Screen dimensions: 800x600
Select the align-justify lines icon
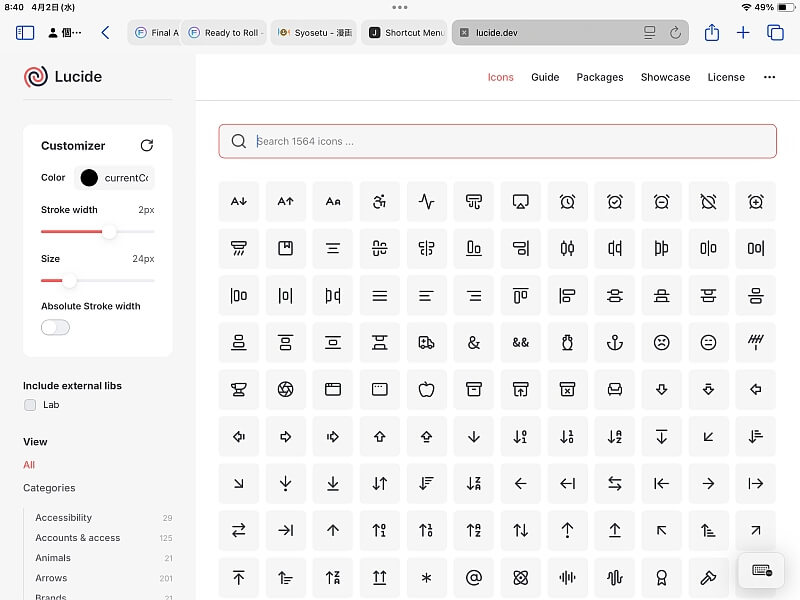(379, 295)
